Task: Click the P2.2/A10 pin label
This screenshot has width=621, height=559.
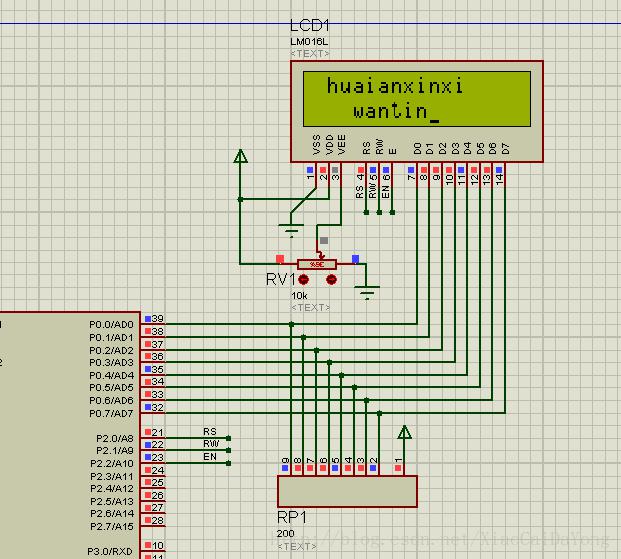Action: 112,464
